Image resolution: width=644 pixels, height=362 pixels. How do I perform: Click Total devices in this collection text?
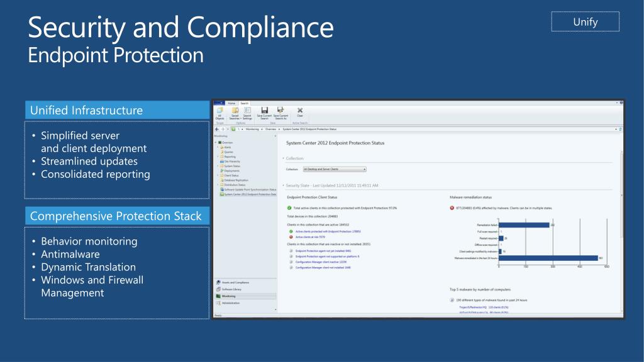(x=312, y=216)
